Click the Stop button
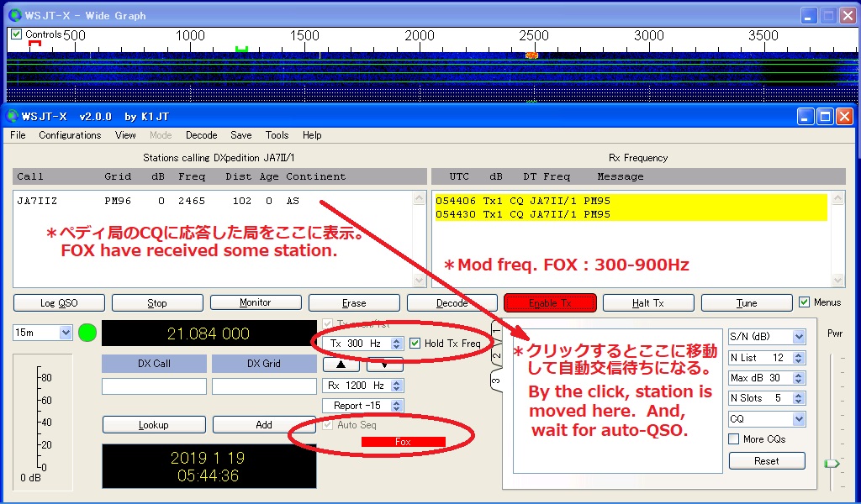Image resolution: width=861 pixels, height=504 pixels. pyautogui.click(x=157, y=302)
